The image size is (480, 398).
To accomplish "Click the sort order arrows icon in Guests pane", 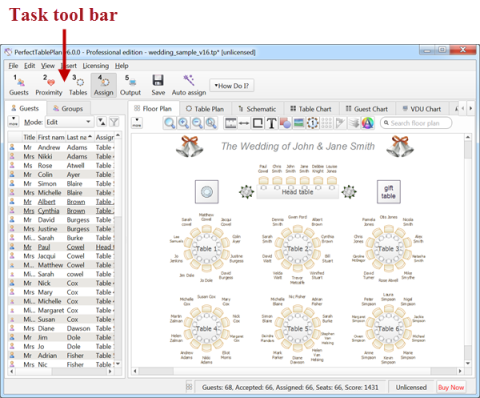I will [x=102, y=122].
